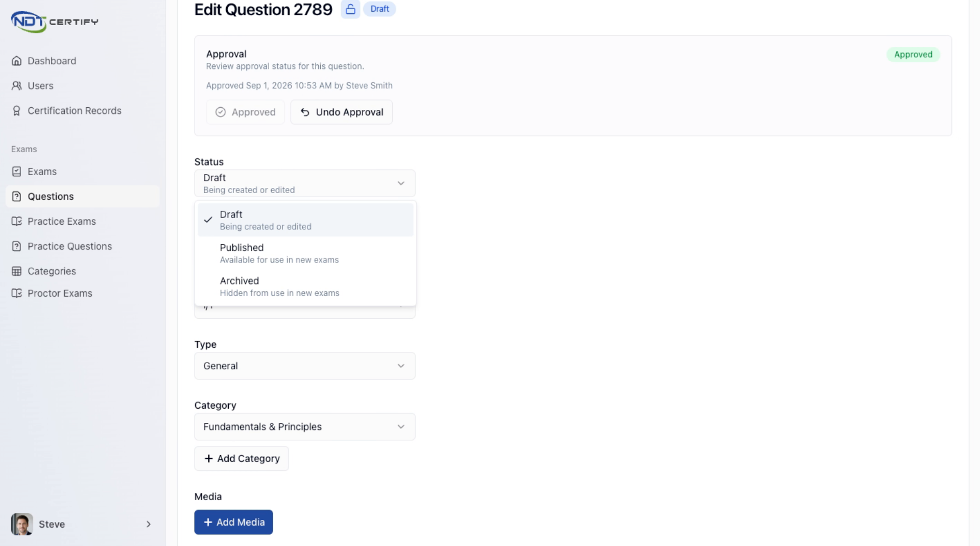Select the Published status option
The image size is (980, 546).
pyautogui.click(x=305, y=253)
